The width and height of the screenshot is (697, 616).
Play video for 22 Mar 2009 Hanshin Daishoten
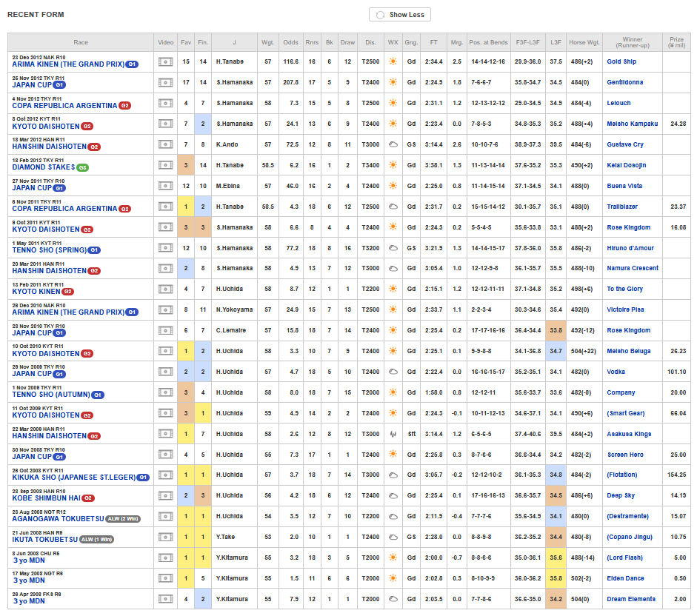point(165,434)
